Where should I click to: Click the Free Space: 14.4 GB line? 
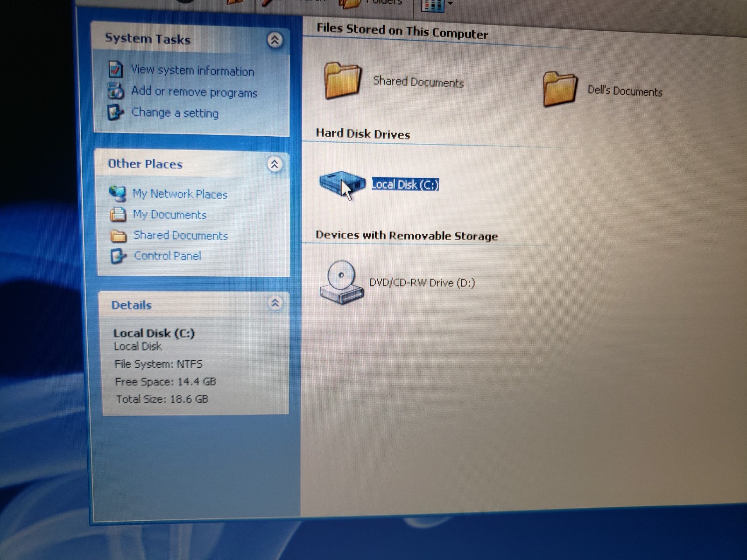click(165, 382)
